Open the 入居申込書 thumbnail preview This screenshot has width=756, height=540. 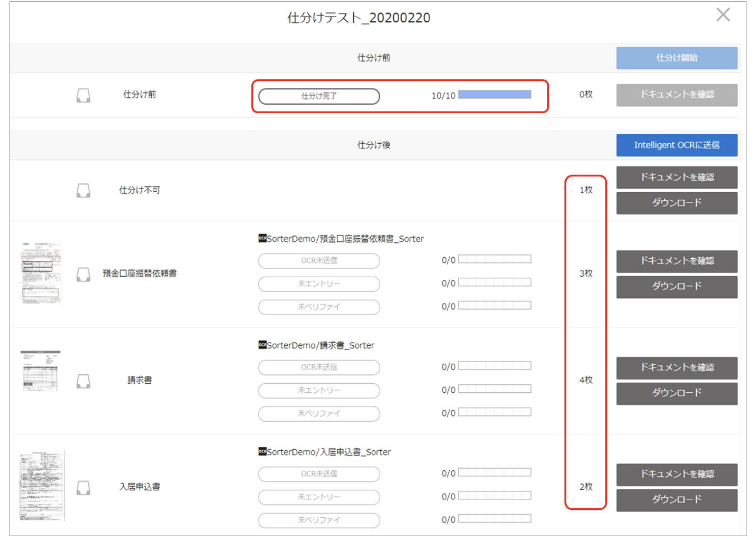coord(42,485)
